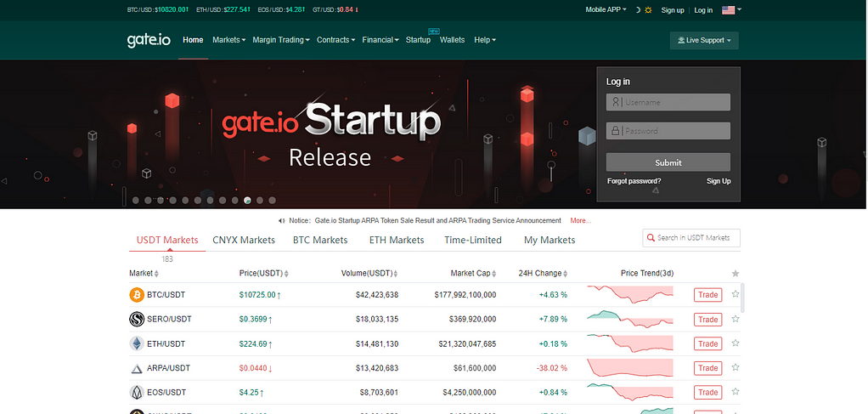Viewport: 868px width, 414px height.
Task: Select the CNYX Markets tab
Action: tap(244, 240)
